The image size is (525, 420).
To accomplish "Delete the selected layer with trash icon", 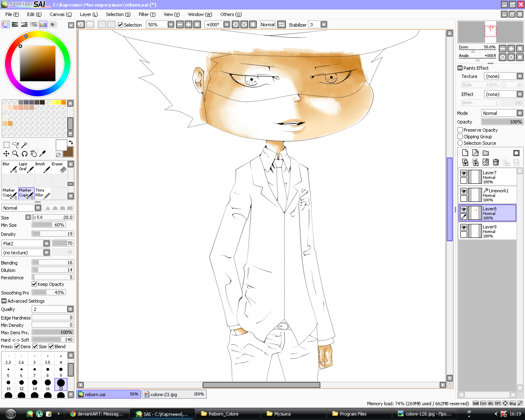I will 496,162.
